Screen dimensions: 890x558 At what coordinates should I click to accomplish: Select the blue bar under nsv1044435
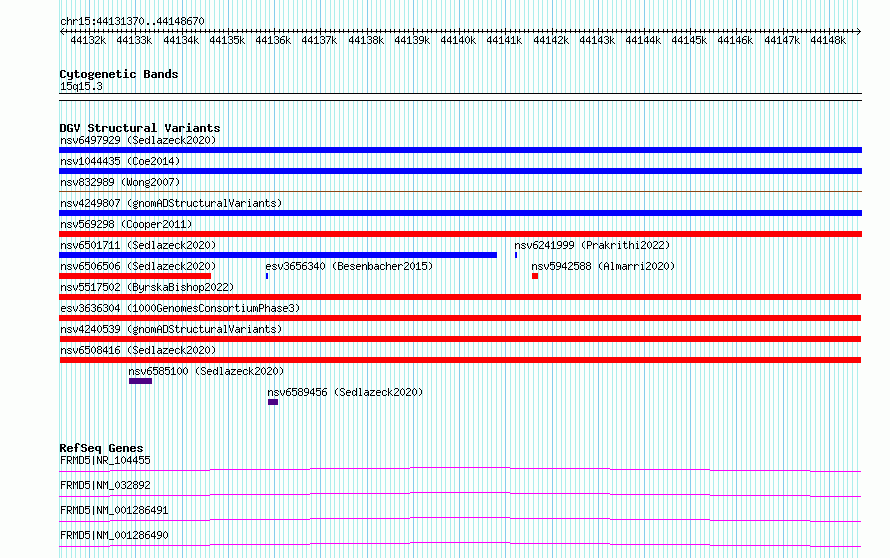pyautogui.click(x=460, y=171)
